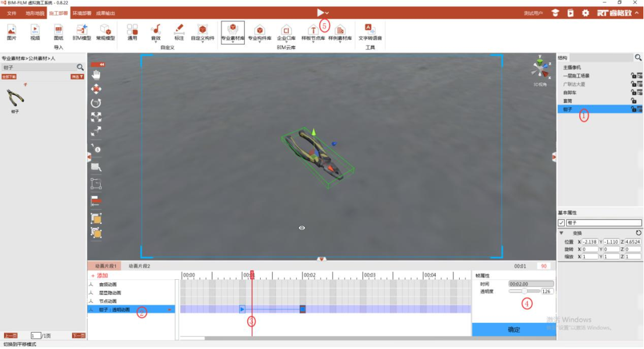
Task: Switch to the 环境部署 tab
Action: pyautogui.click(x=81, y=13)
